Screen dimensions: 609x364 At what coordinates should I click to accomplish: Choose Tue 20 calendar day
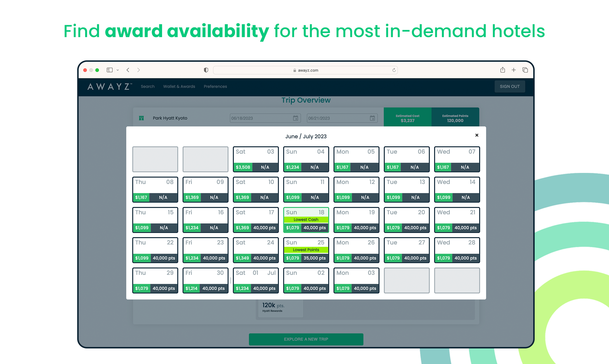(x=407, y=220)
